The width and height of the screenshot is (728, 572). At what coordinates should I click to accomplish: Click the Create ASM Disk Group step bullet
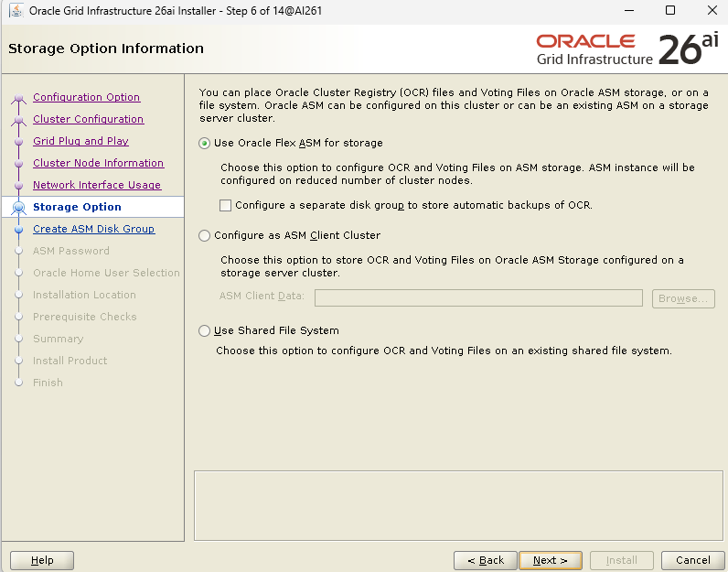[x=18, y=230]
